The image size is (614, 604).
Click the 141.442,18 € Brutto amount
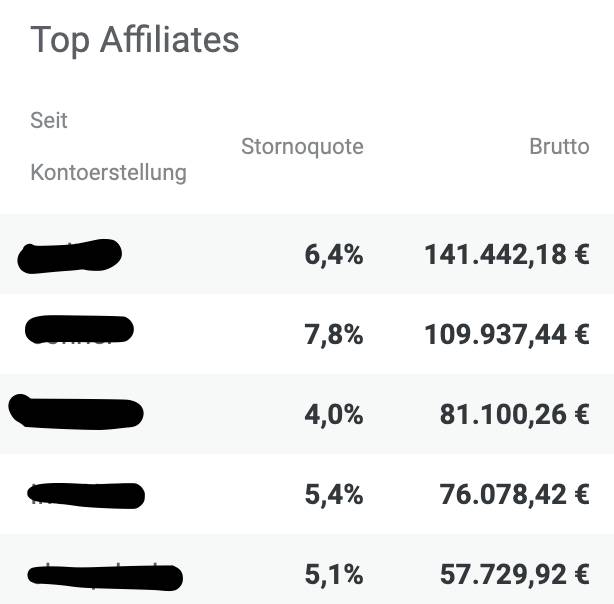507,255
